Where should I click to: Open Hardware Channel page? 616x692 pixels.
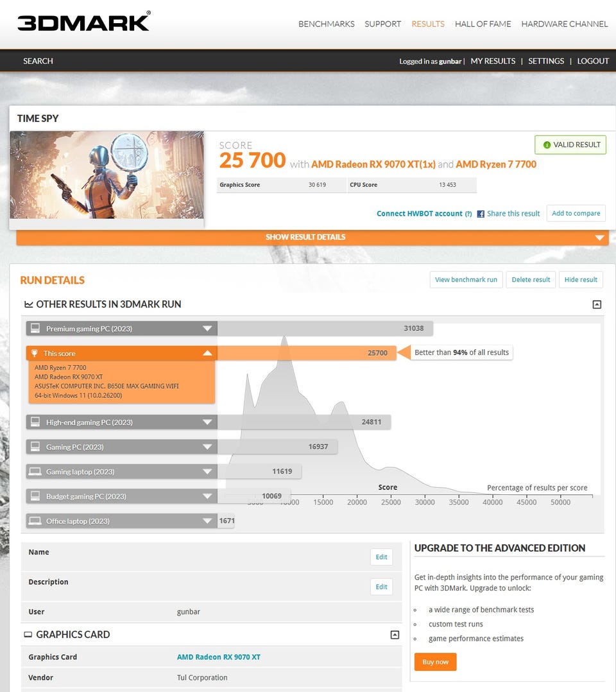(x=565, y=24)
